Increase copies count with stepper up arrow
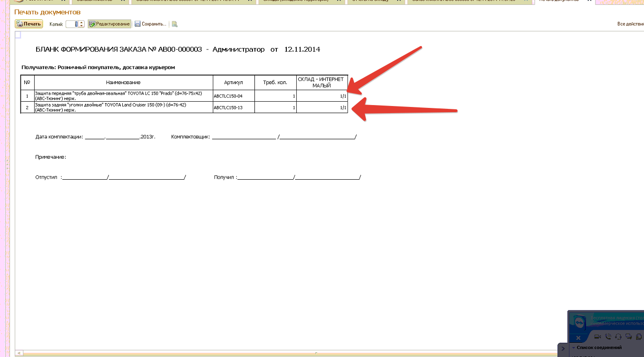This screenshot has width=644, height=357. [82, 22]
